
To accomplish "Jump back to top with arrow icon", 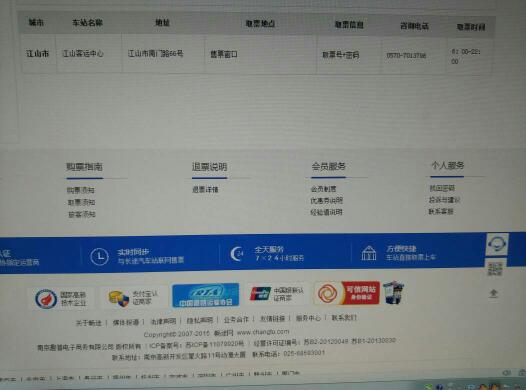I will click(493, 293).
